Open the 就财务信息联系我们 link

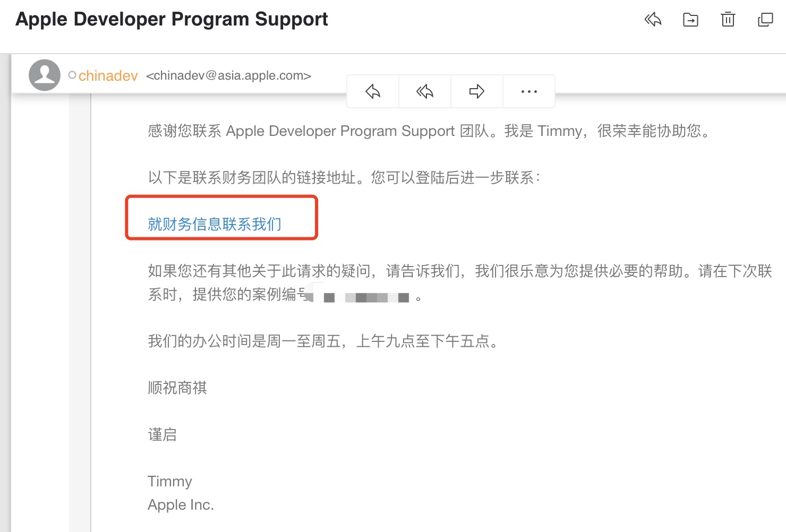tap(215, 224)
